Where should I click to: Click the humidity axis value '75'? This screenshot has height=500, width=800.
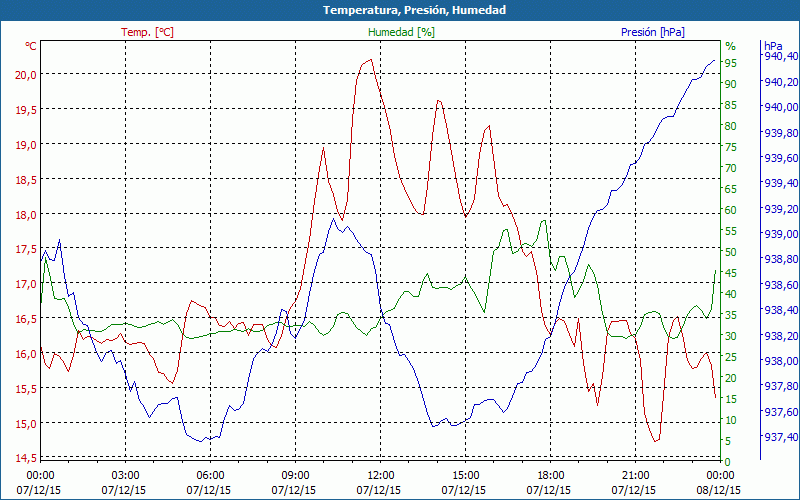click(731, 147)
